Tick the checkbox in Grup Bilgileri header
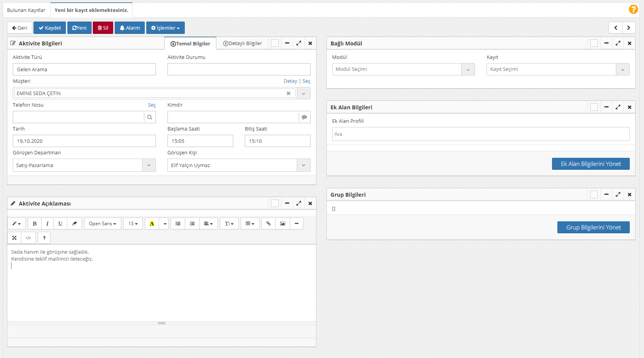This screenshot has width=644, height=358. click(x=594, y=195)
